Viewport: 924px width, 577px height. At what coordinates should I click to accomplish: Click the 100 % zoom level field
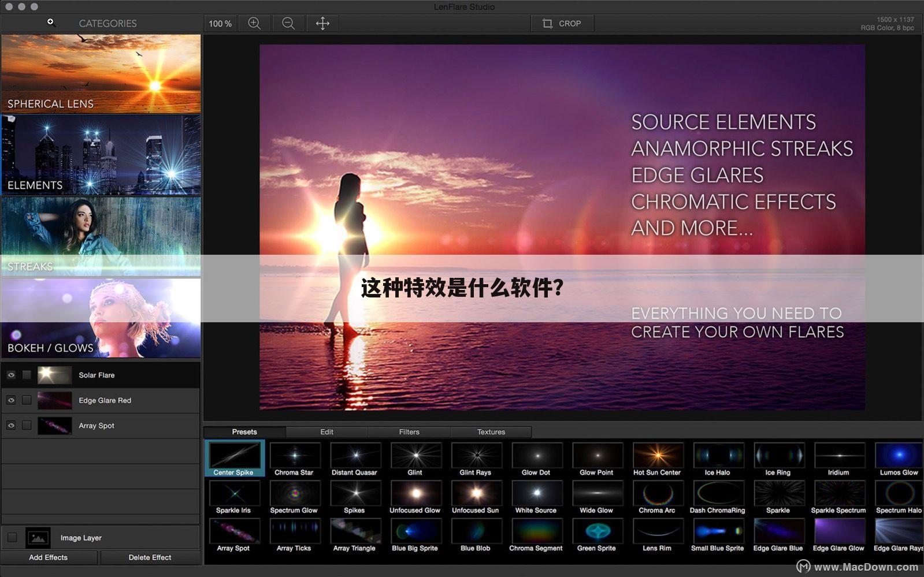click(220, 24)
